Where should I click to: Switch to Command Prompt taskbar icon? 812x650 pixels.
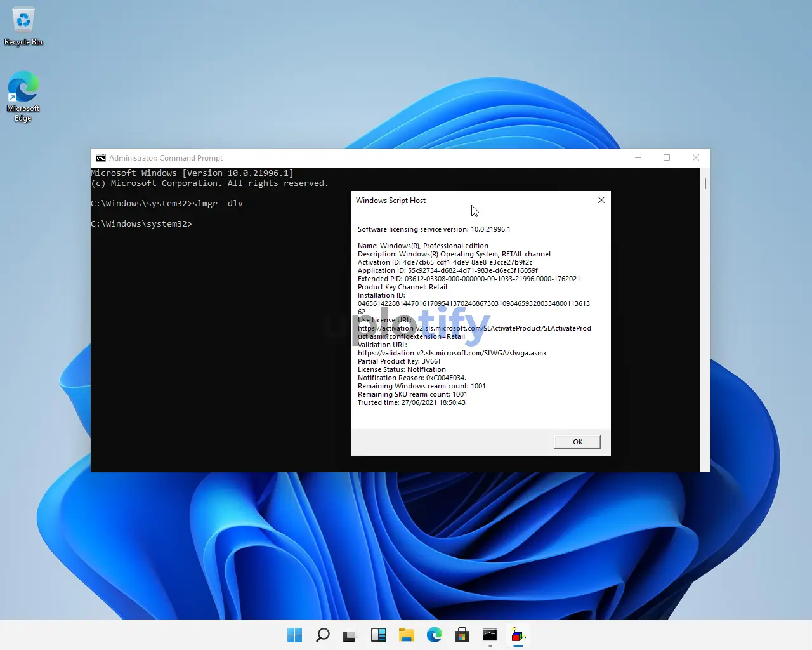(490, 635)
